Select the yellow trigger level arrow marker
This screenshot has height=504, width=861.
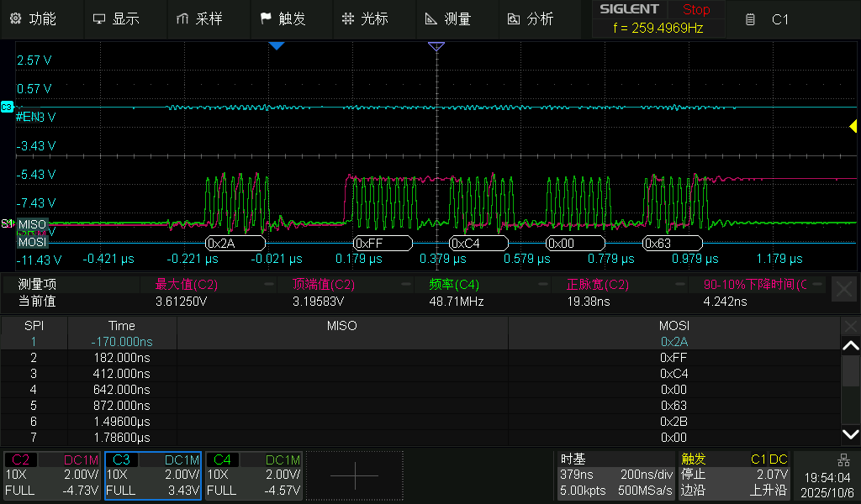[853, 127]
